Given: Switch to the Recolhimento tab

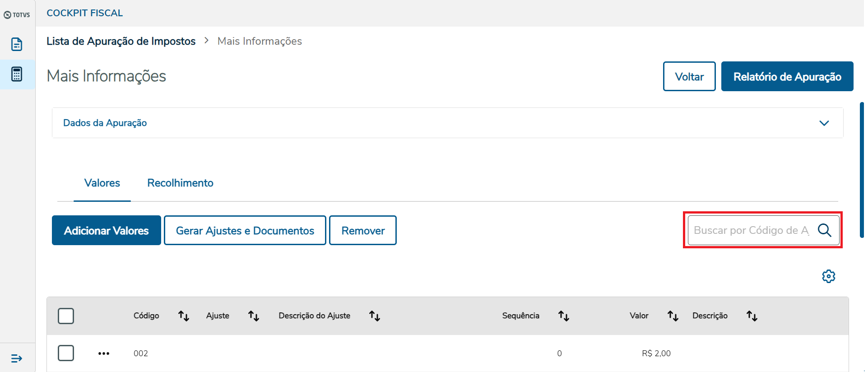Looking at the screenshot, I should point(180,183).
